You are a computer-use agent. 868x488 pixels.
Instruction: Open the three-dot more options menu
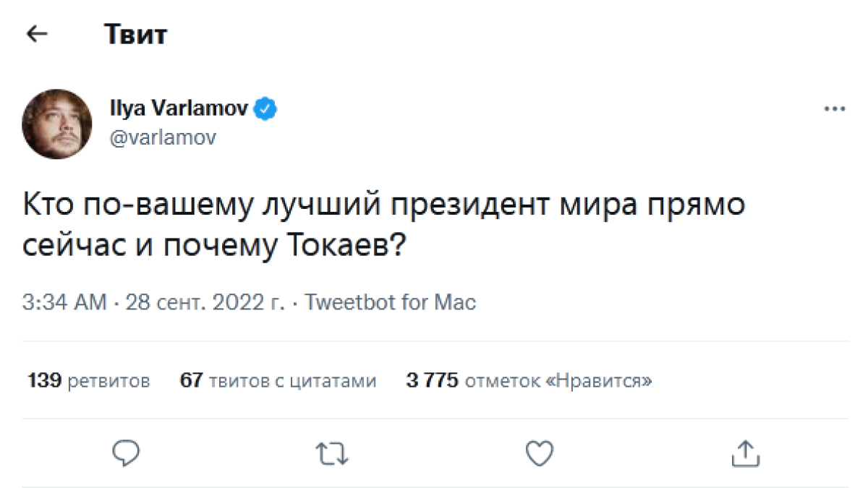coord(835,107)
